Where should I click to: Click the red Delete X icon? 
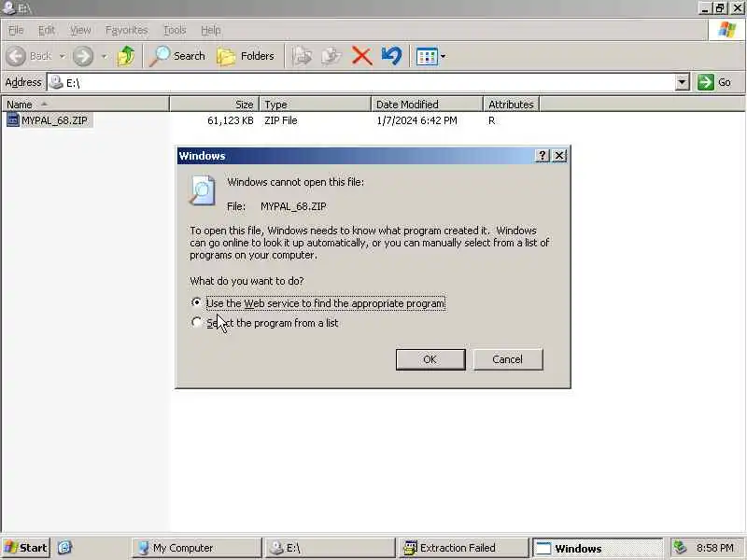[361, 56]
